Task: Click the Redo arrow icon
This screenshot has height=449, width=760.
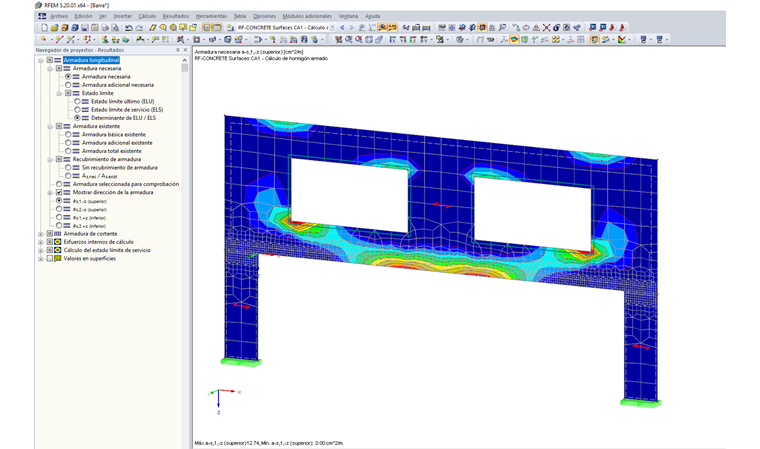Action: [139, 28]
